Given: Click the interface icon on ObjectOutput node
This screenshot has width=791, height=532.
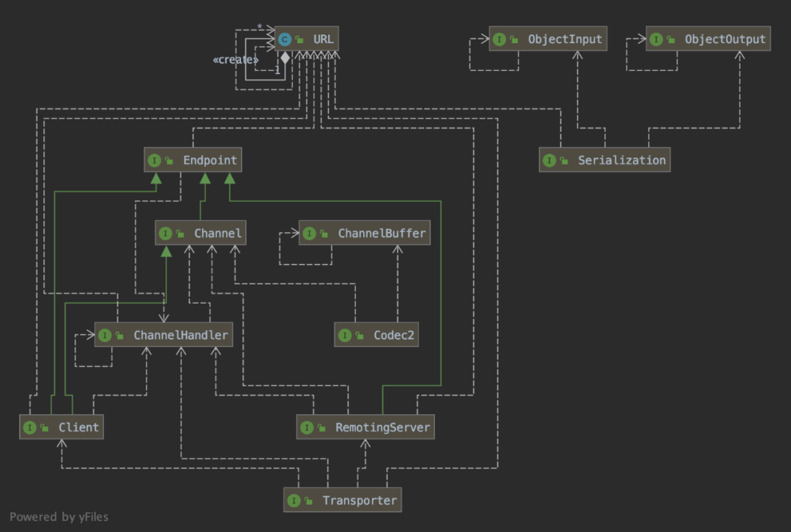Looking at the screenshot, I should (x=656, y=40).
